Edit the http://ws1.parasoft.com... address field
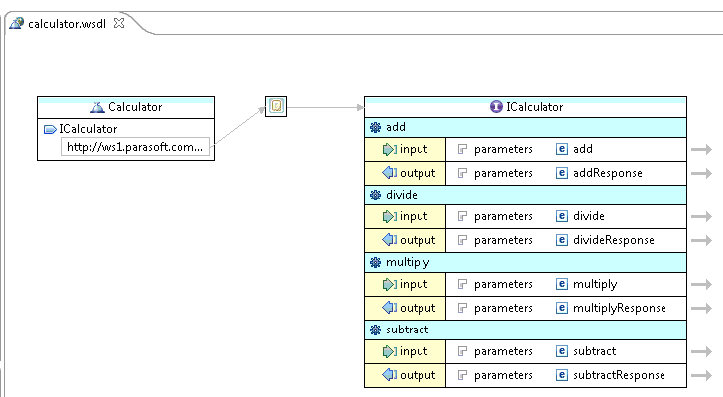 (135, 147)
